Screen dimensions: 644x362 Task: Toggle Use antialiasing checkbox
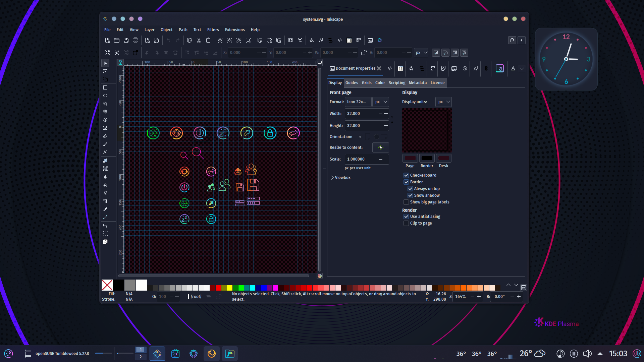[x=406, y=217]
